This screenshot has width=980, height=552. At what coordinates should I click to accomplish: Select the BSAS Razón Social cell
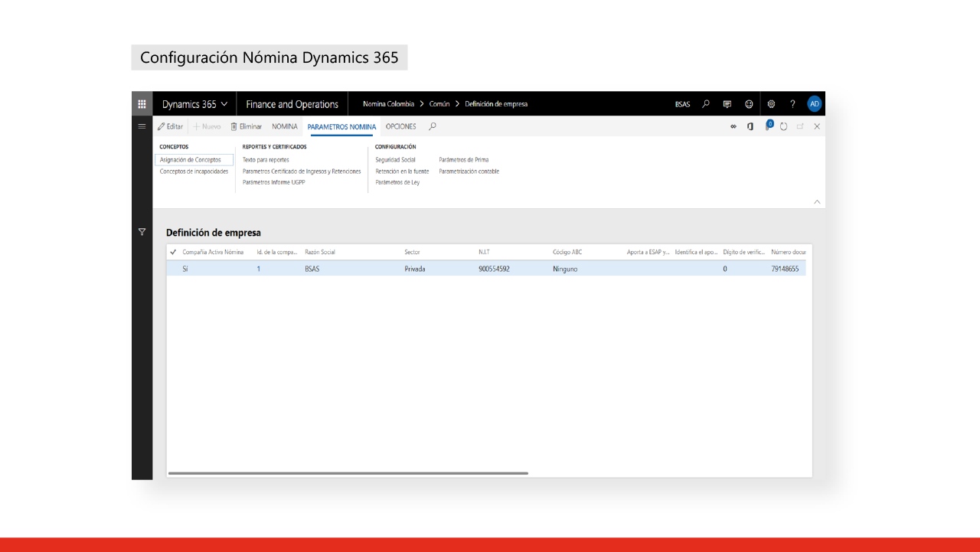[x=312, y=269]
